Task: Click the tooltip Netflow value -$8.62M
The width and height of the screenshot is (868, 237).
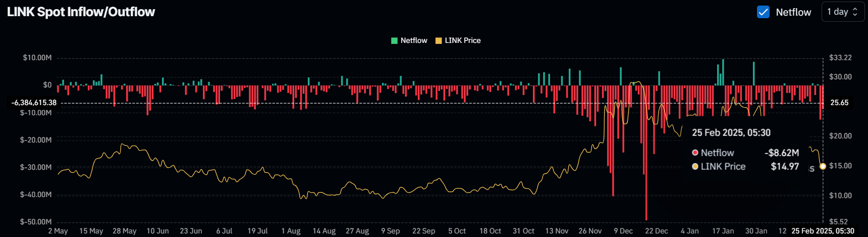Action: coord(782,153)
